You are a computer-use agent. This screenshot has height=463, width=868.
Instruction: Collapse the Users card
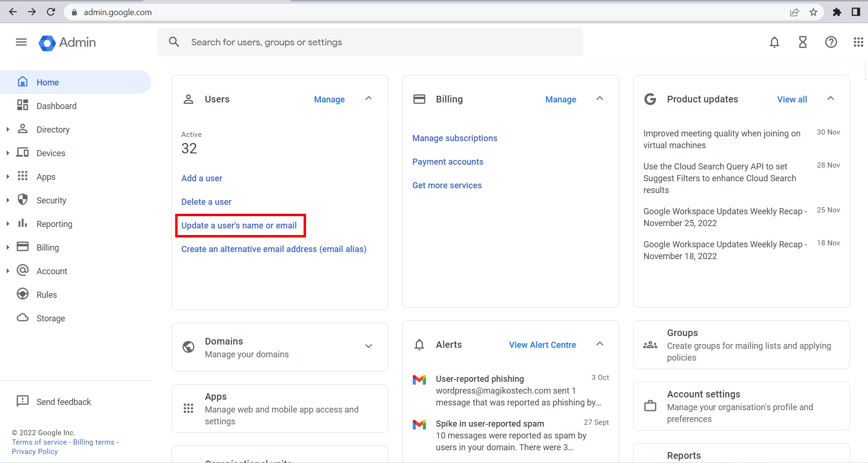369,98
